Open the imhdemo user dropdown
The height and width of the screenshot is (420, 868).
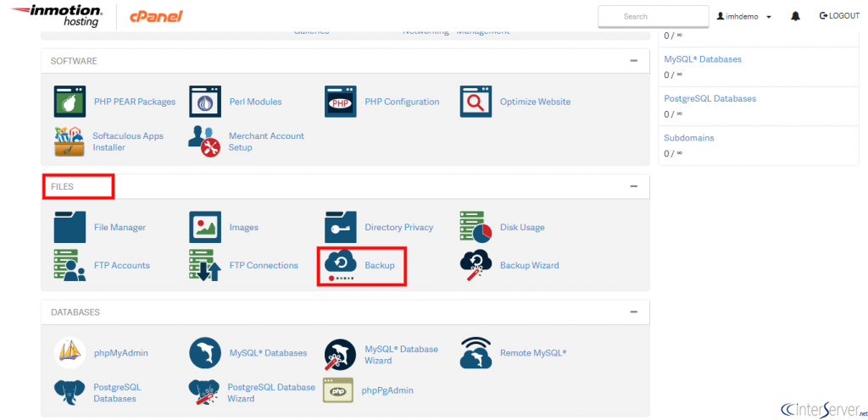(743, 16)
